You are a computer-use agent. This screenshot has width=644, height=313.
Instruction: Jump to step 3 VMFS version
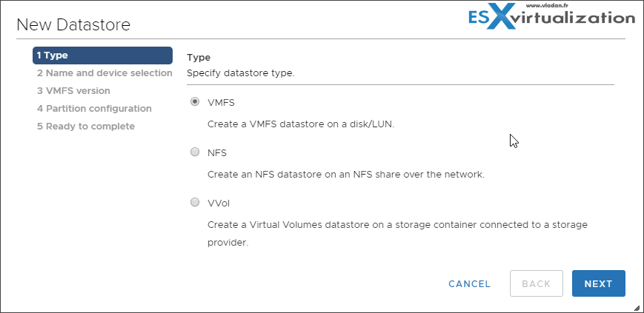coord(73,91)
